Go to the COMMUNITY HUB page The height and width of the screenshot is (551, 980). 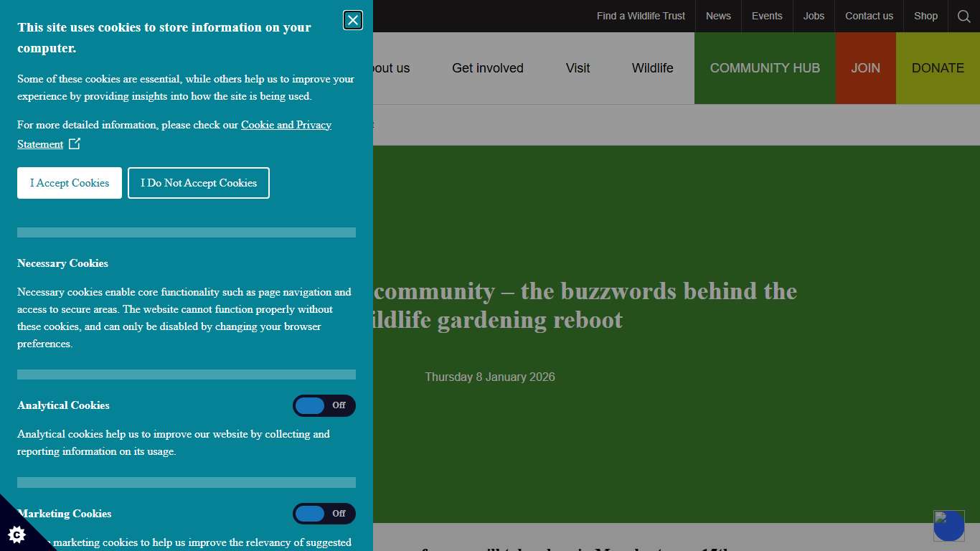click(765, 67)
